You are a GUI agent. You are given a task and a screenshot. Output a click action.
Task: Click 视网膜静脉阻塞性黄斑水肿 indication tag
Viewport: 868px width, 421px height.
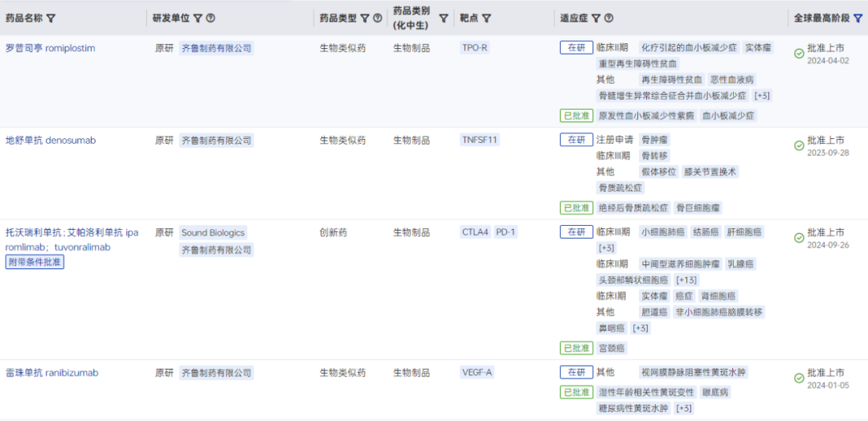click(694, 372)
